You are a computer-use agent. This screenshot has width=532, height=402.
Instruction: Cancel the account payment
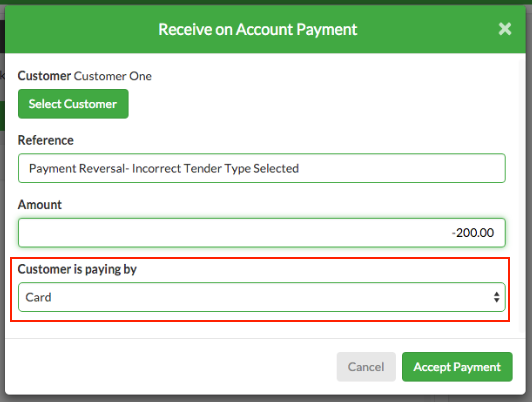click(366, 367)
